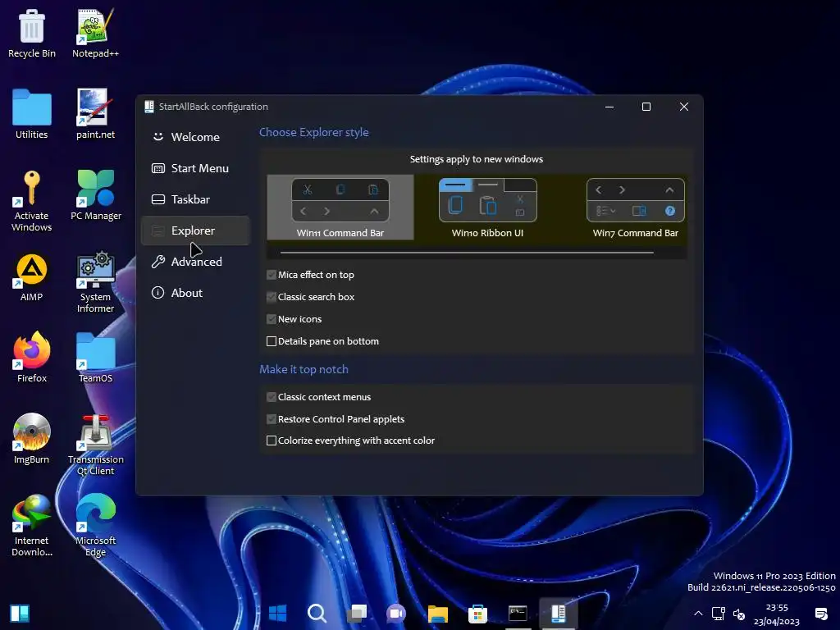Close the StartAllBack configuration window

tap(684, 107)
